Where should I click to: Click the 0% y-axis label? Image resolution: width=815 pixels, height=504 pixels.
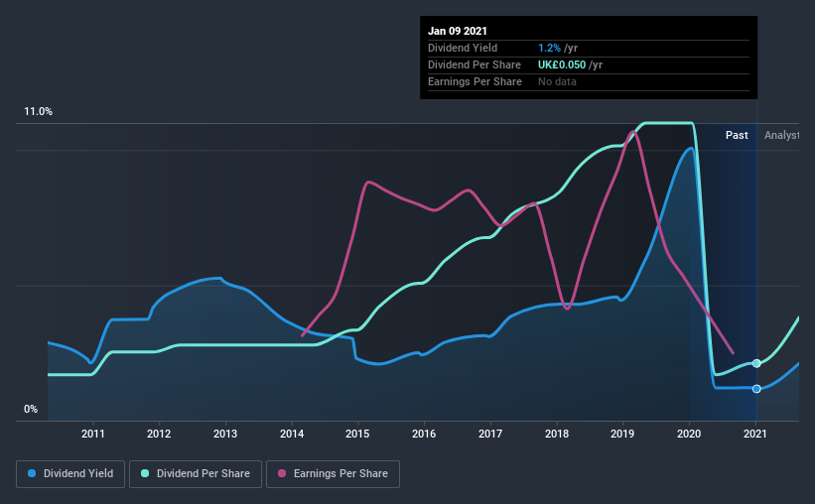[31, 410]
